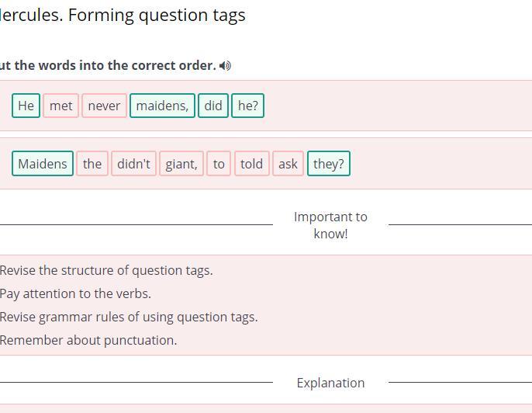Click the "met" word tile
The image size is (532, 413).
pos(60,106)
